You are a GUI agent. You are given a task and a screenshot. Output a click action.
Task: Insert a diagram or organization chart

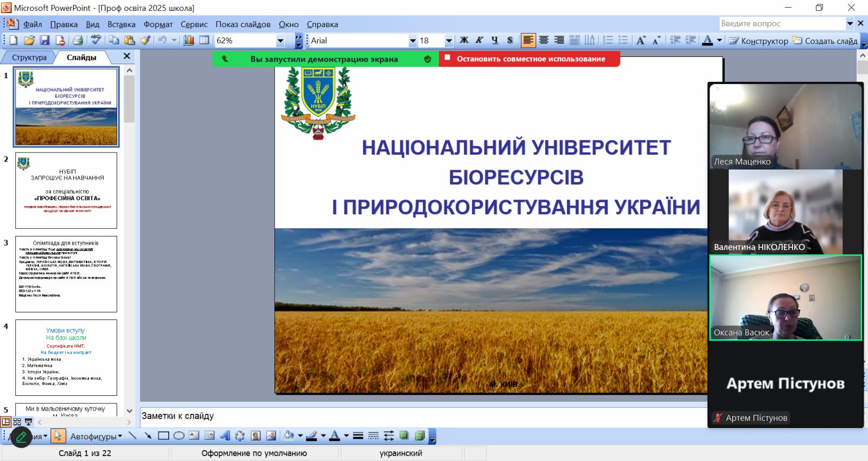(x=240, y=436)
